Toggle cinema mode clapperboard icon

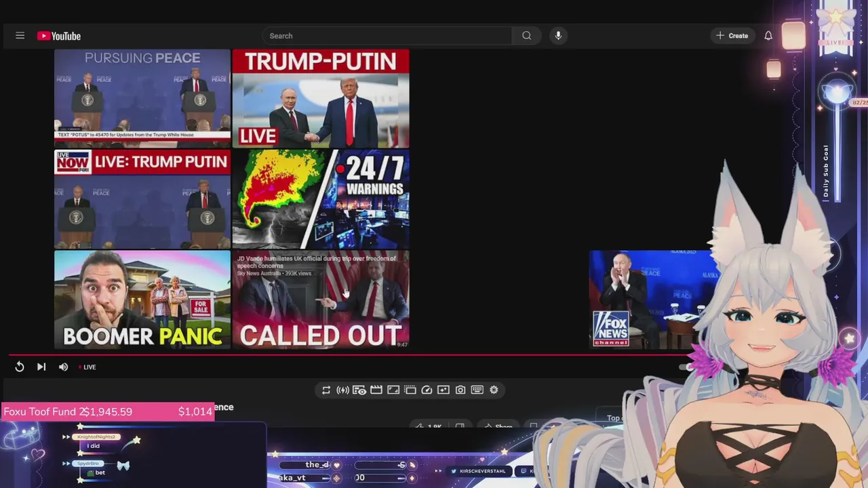376,390
